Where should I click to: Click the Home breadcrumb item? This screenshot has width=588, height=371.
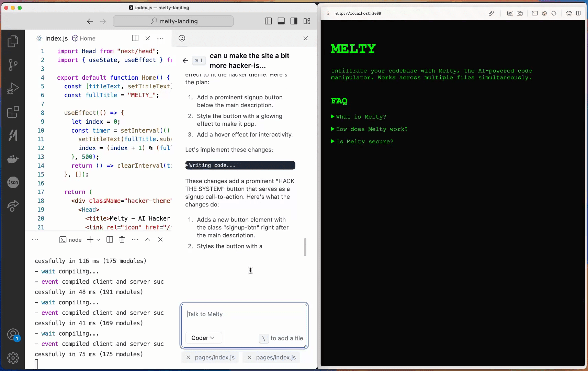click(84, 38)
